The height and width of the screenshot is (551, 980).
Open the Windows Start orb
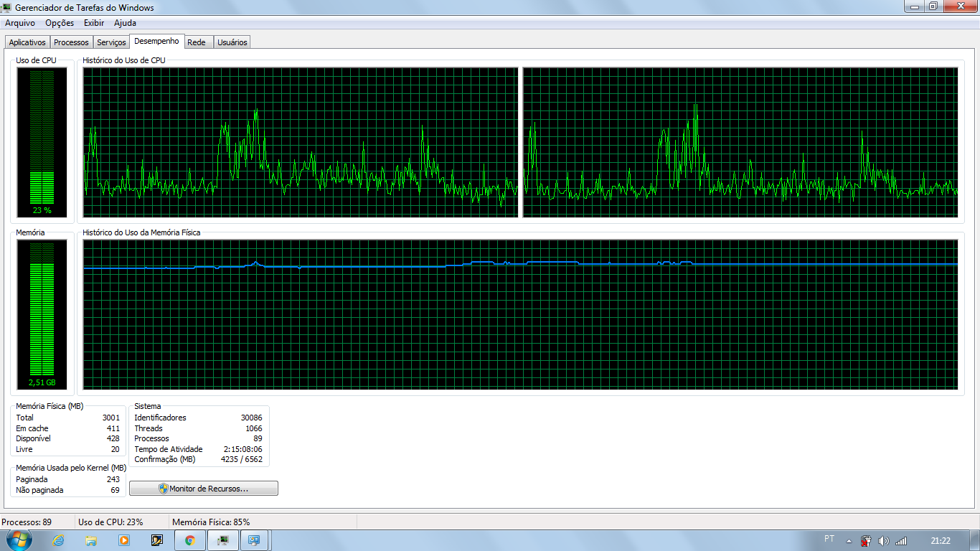(x=19, y=540)
